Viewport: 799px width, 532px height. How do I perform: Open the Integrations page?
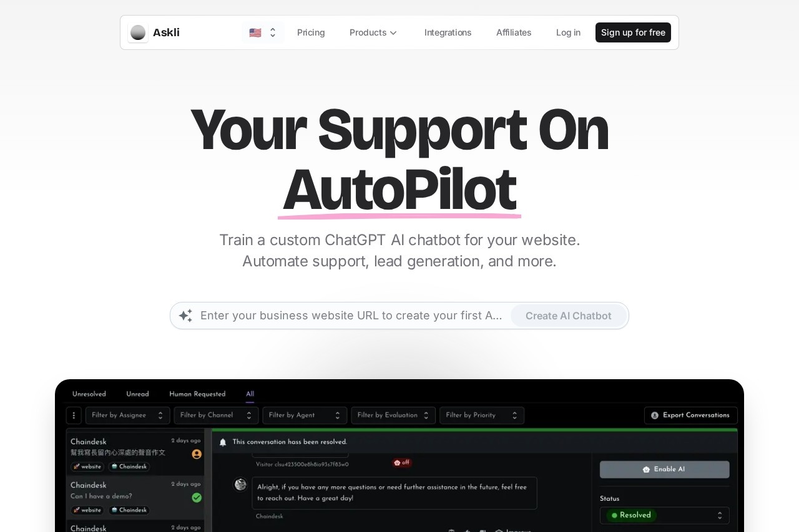pos(448,32)
